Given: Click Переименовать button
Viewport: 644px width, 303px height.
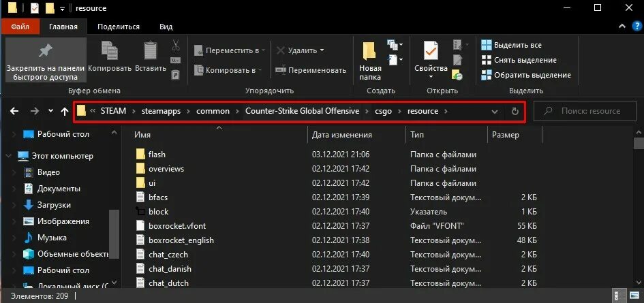Looking at the screenshot, I should click(x=311, y=70).
